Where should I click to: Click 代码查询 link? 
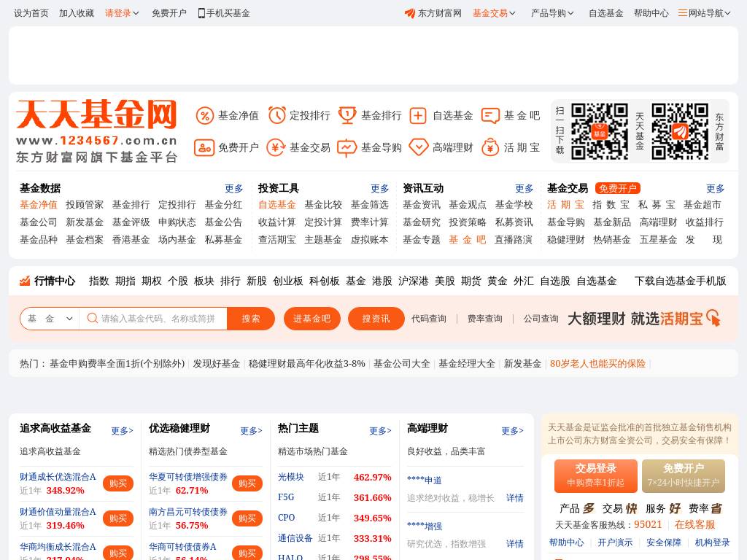click(429, 319)
